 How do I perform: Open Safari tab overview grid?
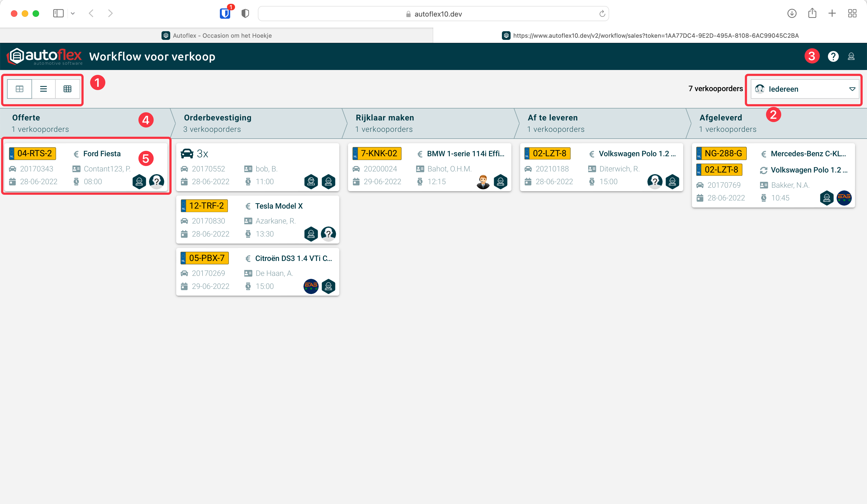coord(852,14)
